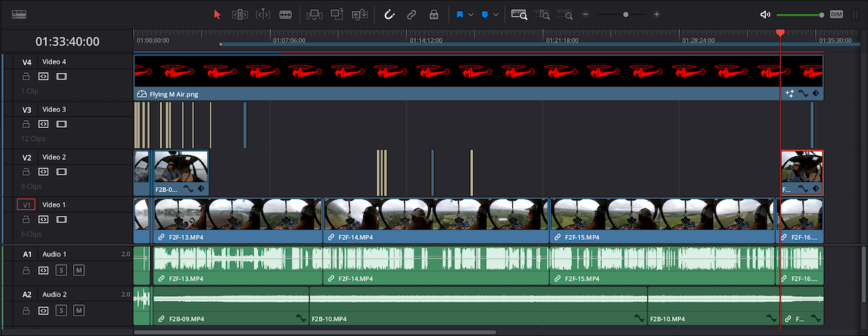The width and height of the screenshot is (868, 336).
Task: Select the arrow Selection Mode tool
Action: (x=217, y=14)
